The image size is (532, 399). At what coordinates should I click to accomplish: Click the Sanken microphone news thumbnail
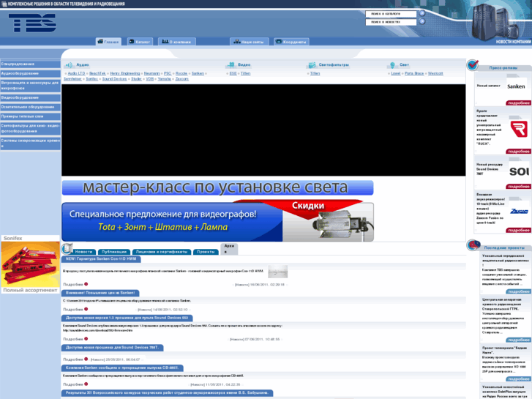(277, 272)
